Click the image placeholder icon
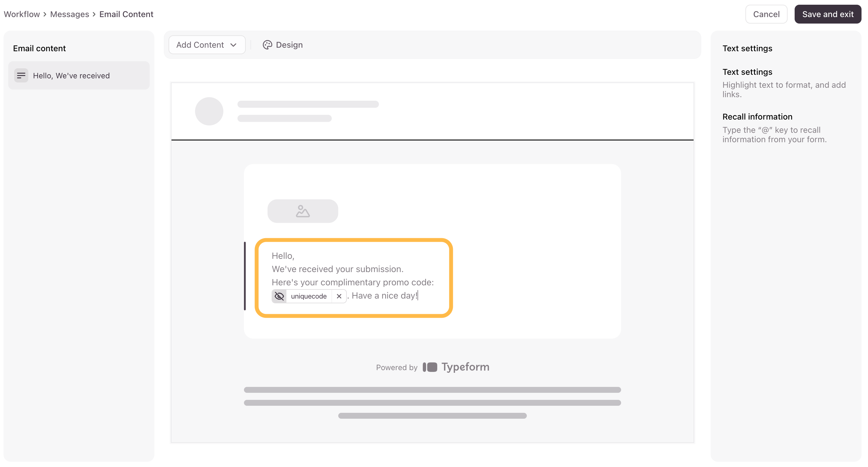Viewport: 868px width, 467px height. (303, 211)
